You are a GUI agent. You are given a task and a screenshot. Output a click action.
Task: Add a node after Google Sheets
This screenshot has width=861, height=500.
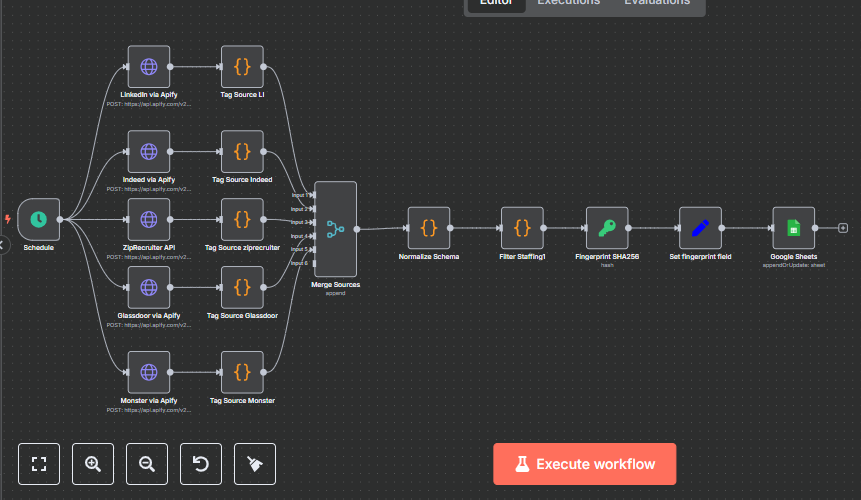tap(843, 228)
